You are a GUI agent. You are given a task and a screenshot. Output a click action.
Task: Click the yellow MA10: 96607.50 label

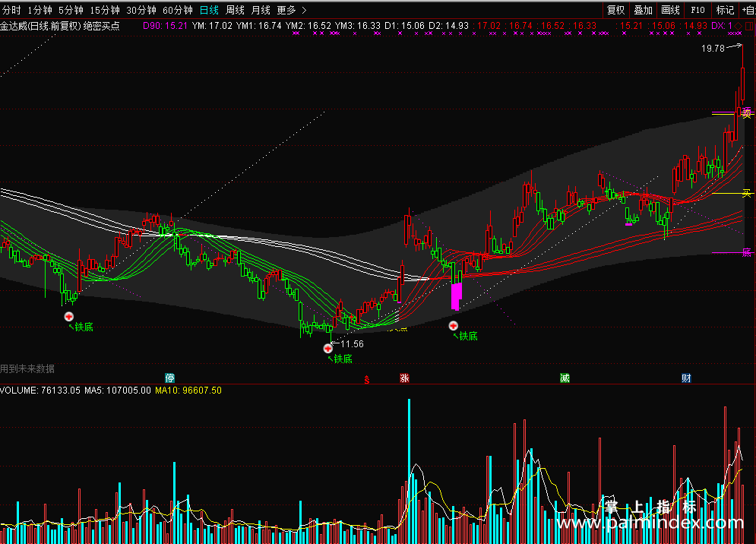(188, 391)
